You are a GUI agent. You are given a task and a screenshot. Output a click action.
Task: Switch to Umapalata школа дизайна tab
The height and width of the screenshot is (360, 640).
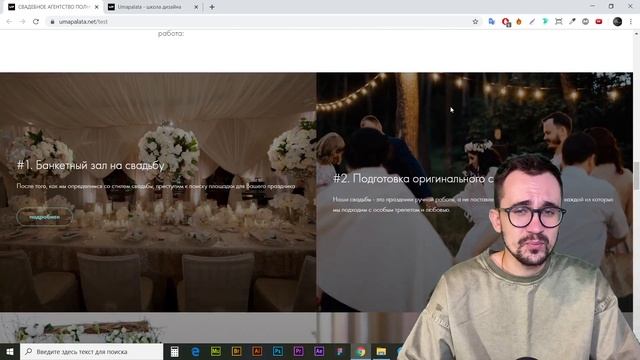pyautogui.click(x=149, y=7)
